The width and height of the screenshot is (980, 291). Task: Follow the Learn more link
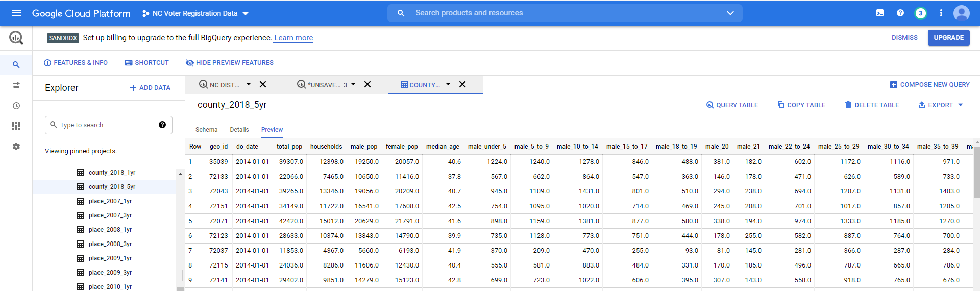click(293, 38)
